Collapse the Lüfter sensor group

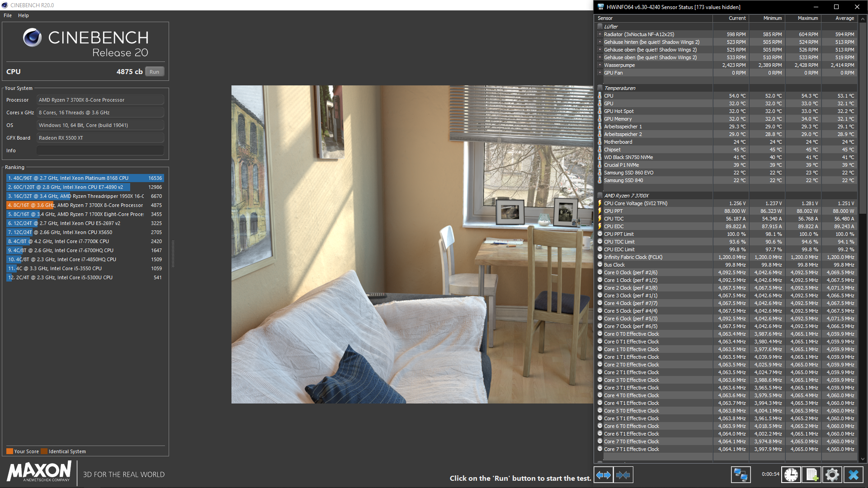pos(600,27)
